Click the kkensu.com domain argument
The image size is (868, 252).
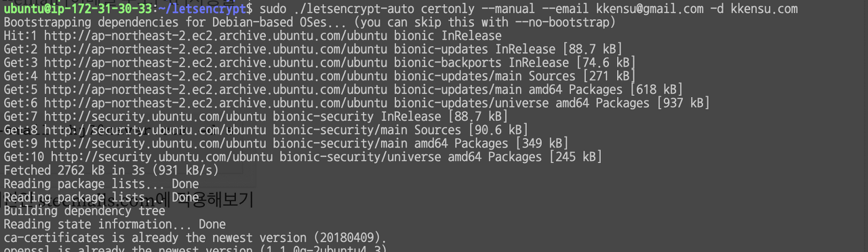click(x=764, y=9)
